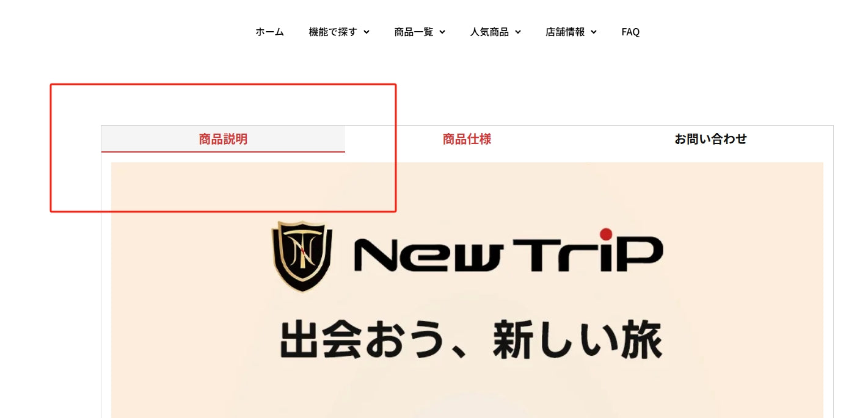Click the chevron beside 機能で探す
The width and height of the screenshot is (868, 418).
coord(367,32)
